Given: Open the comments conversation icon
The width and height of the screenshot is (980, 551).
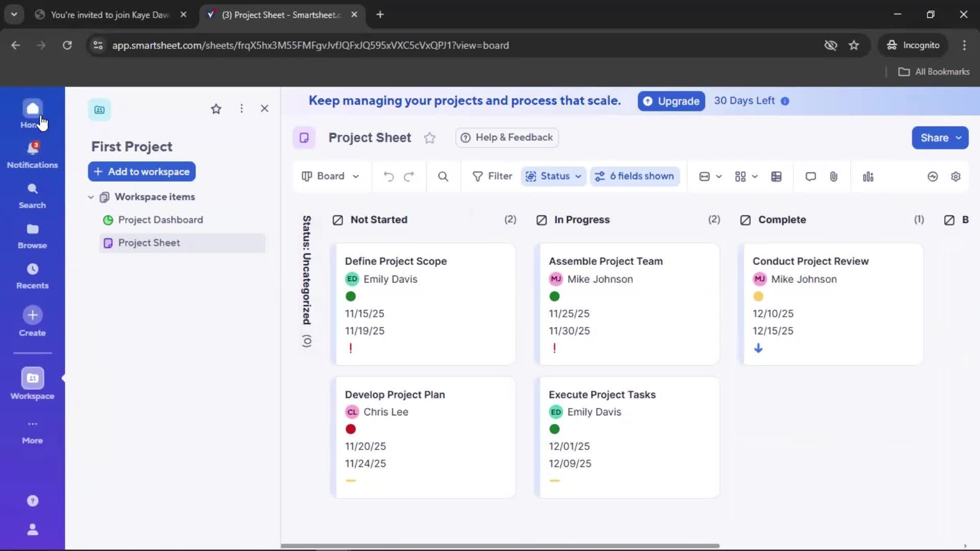Looking at the screenshot, I should click(x=811, y=177).
